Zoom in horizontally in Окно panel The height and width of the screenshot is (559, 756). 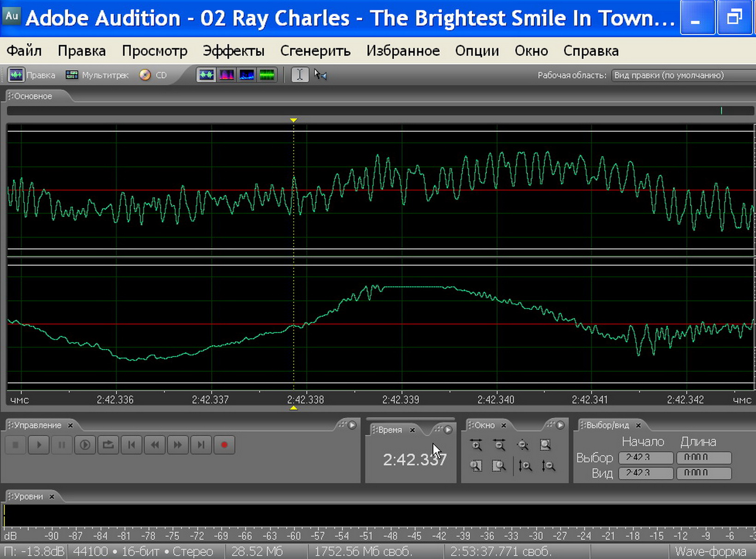476,445
